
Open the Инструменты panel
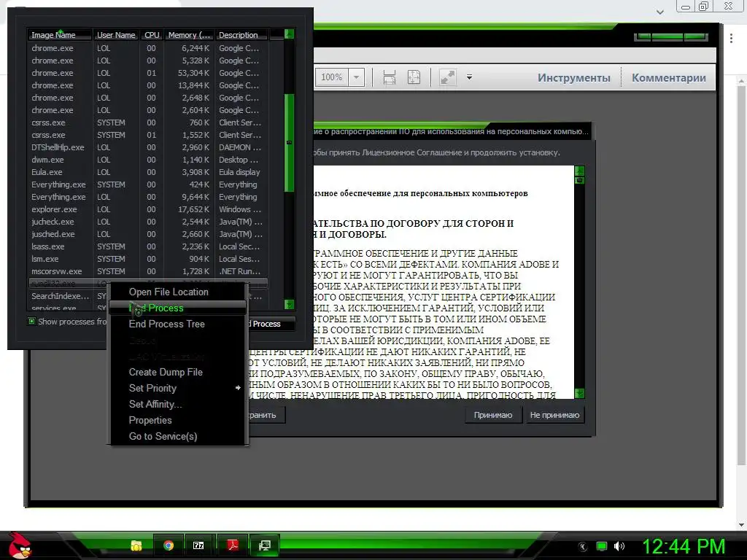click(573, 77)
